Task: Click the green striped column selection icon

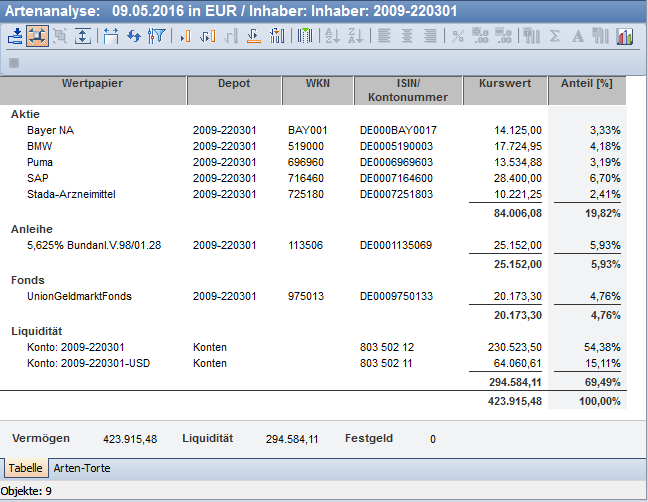Action: click(x=306, y=36)
